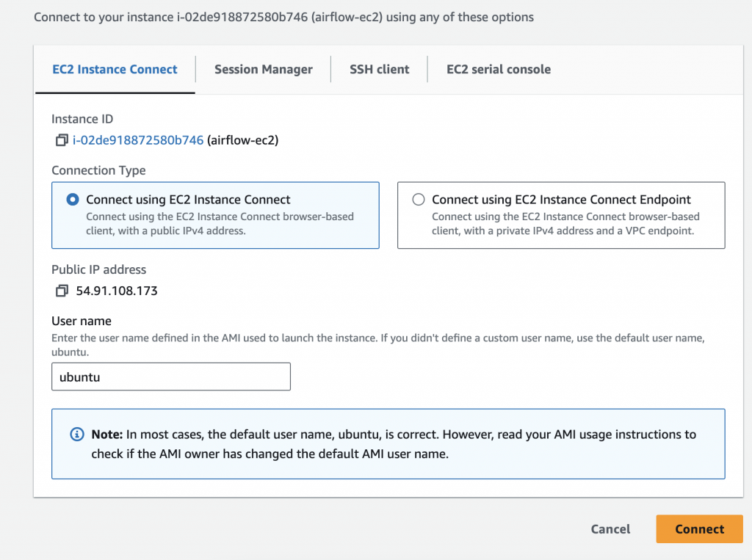752x560 pixels.
Task: Click the 'Connection Type' heading
Action: pyautogui.click(x=98, y=170)
